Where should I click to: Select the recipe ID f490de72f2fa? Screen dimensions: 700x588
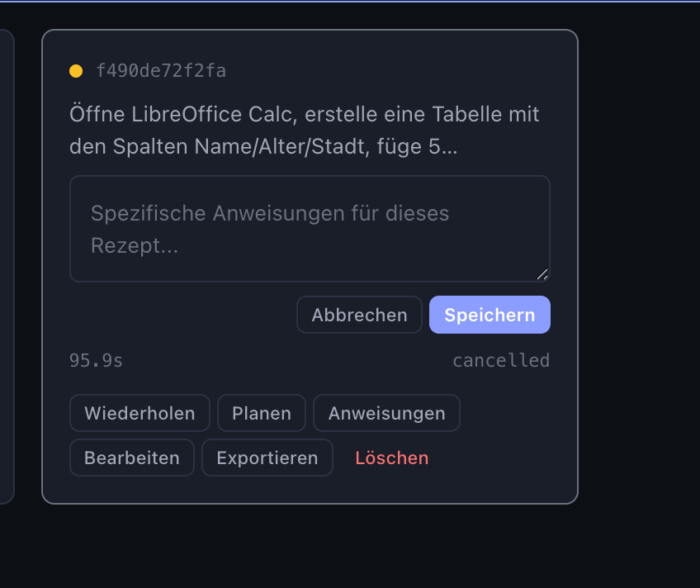[x=161, y=71]
